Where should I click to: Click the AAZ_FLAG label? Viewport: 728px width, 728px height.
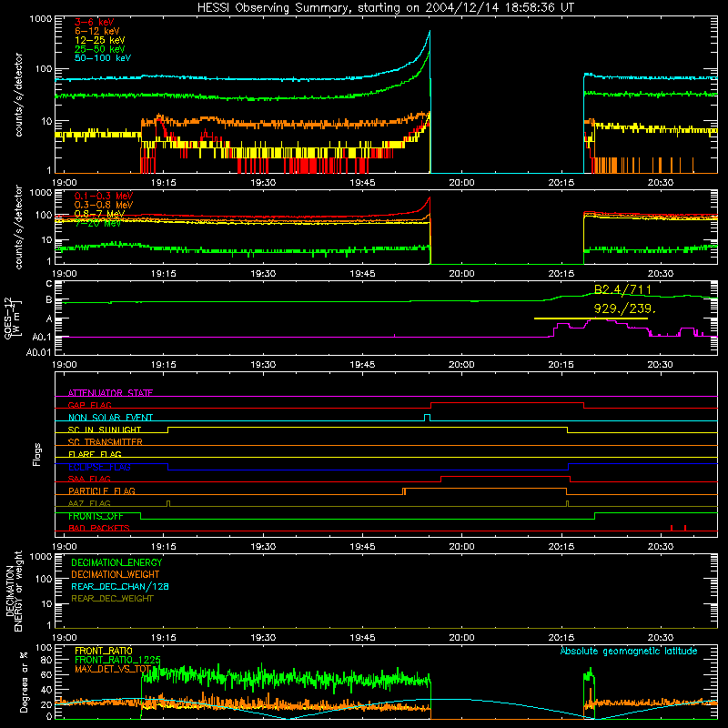tap(89, 503)
